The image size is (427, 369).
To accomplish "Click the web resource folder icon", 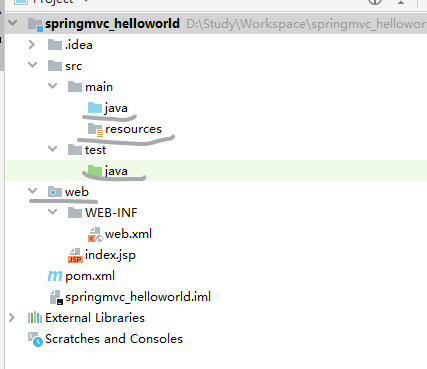I will pos(55,192).
